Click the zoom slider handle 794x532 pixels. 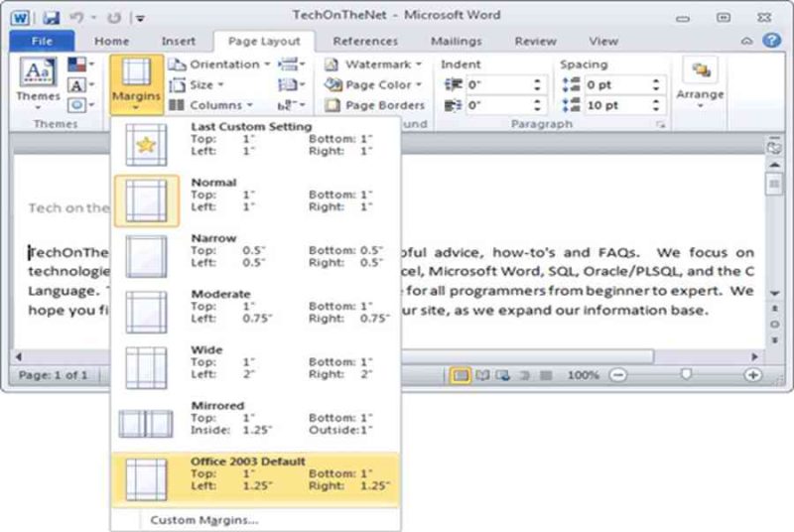point(686,374)
